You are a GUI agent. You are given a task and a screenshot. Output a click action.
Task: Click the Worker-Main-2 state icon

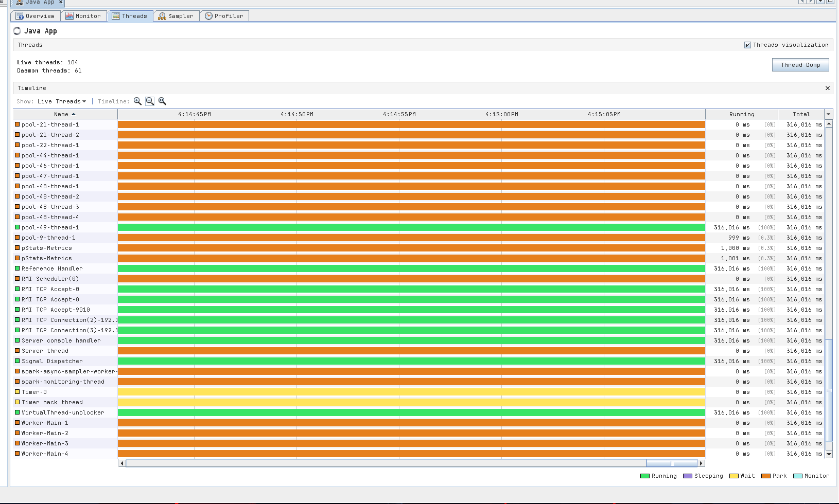(17, 433)
